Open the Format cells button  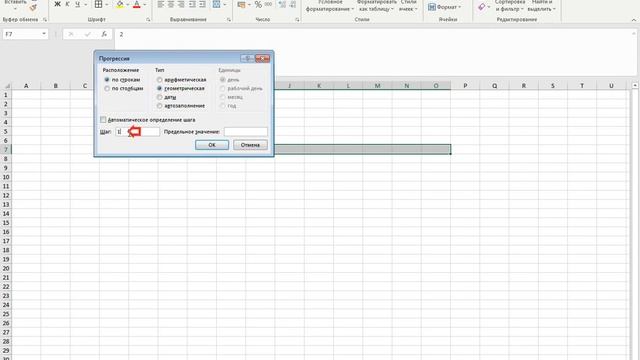coord(444,7)
